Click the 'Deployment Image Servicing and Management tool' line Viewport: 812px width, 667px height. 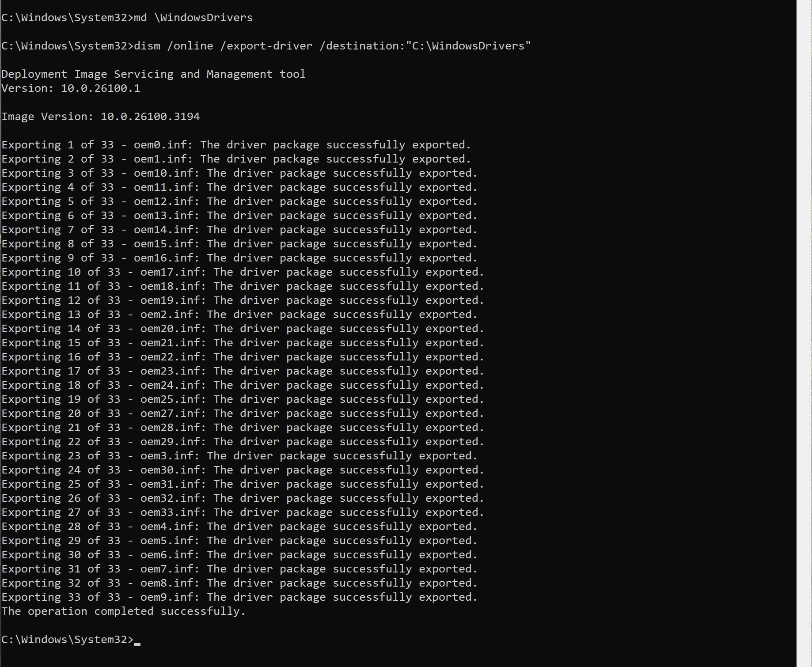(153, 74)
